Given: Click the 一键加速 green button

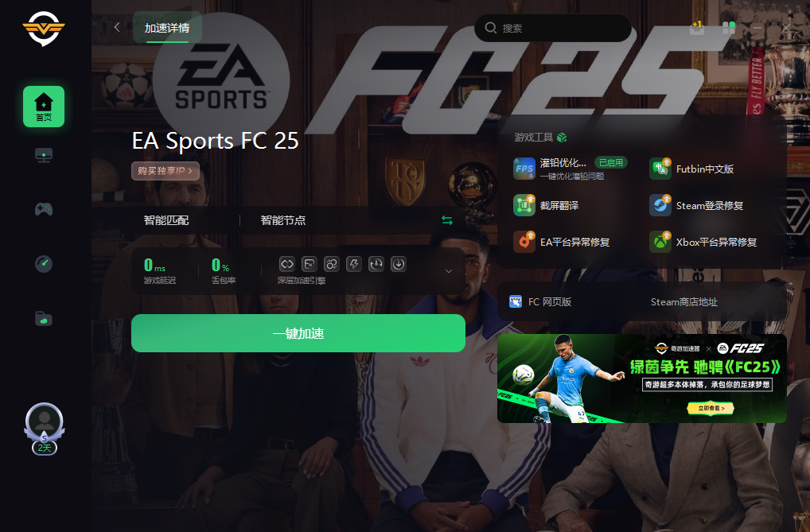Looking at the screenshot, I should click(x=298, y=333).
